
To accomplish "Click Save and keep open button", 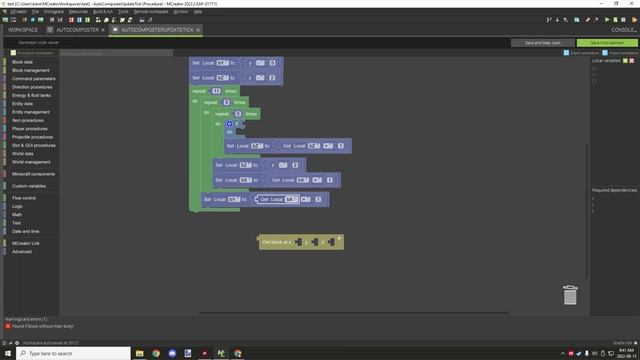I will pyautogui.click(x=542, y=43).
